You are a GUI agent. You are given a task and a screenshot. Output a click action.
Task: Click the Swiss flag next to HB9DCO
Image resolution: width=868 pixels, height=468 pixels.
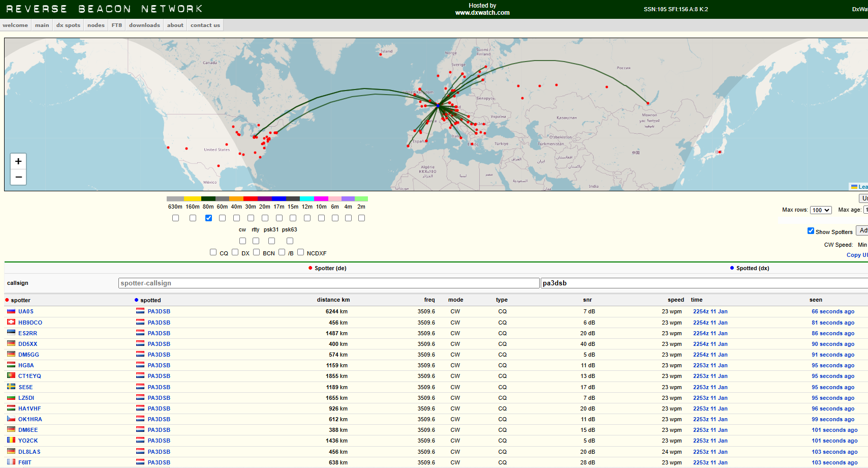pos(11,322)
